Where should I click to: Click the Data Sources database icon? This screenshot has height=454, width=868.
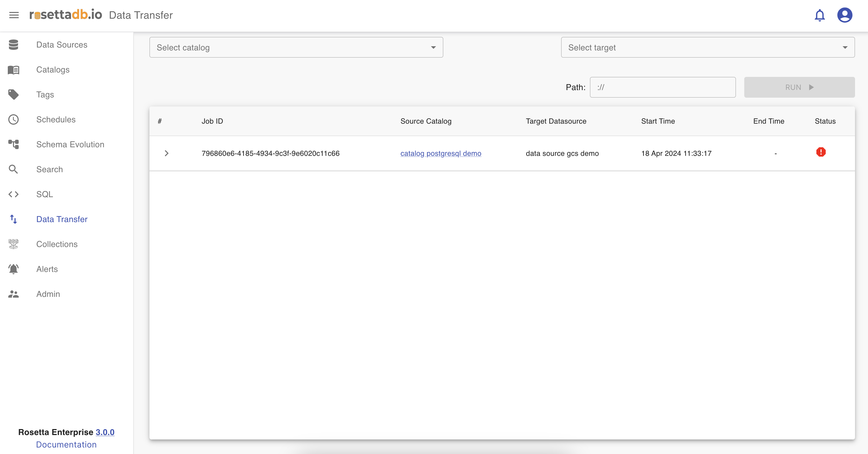pyautogui.click(x=13, y=44)
